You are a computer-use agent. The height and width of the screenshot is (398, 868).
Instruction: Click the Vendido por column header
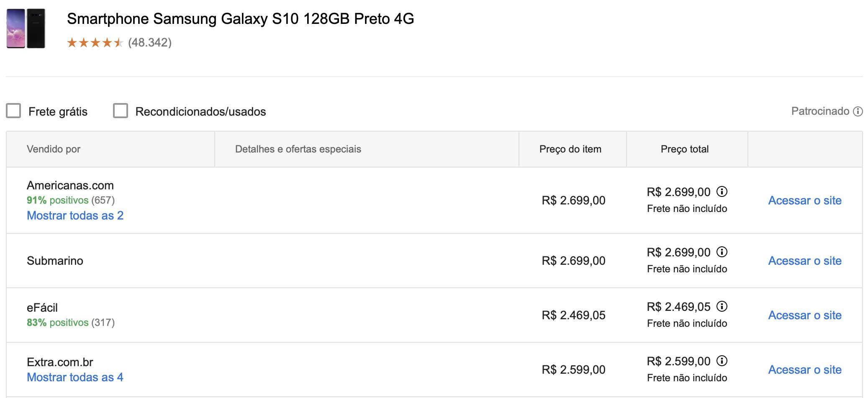point(54,149)
